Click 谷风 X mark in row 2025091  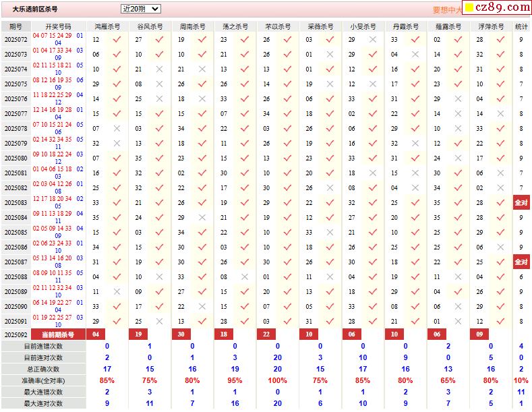click(159, 322)
